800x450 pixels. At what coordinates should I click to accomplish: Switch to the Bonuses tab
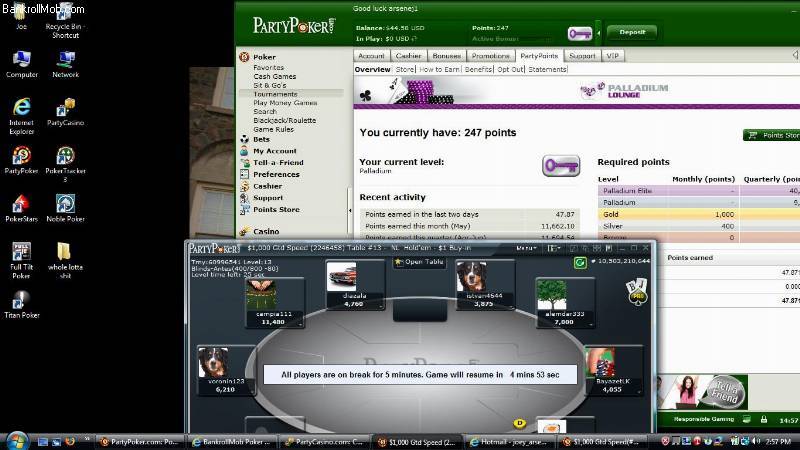coord(446,56)
